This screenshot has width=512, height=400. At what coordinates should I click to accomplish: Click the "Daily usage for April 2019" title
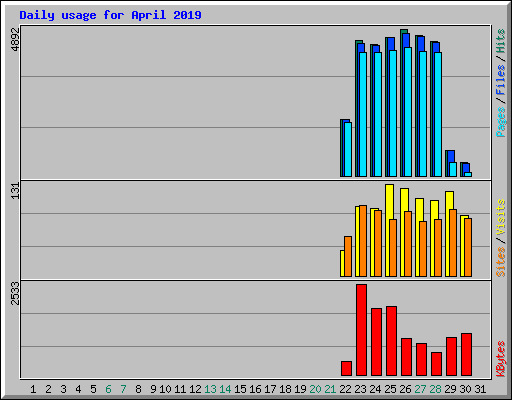tap(110, 15)
